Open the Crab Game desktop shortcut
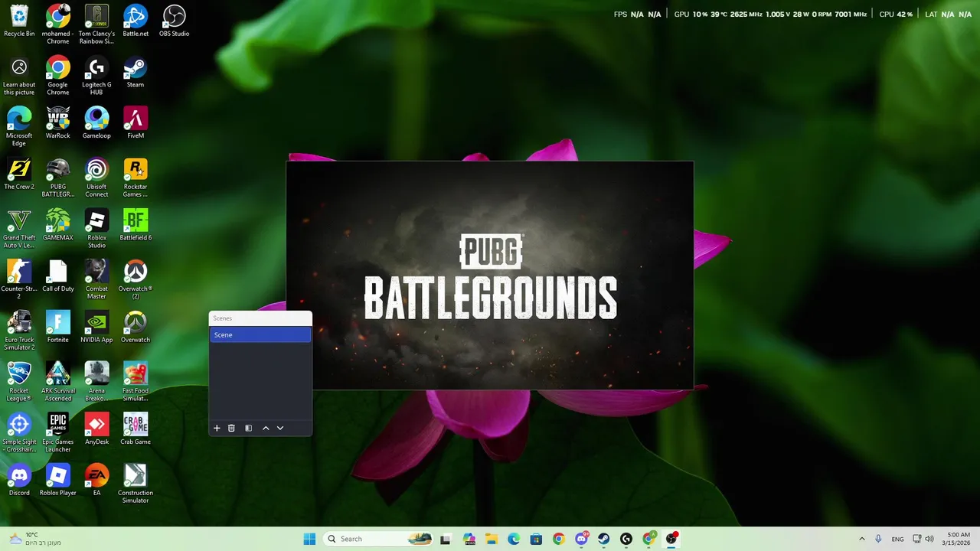 pos(136,429)
